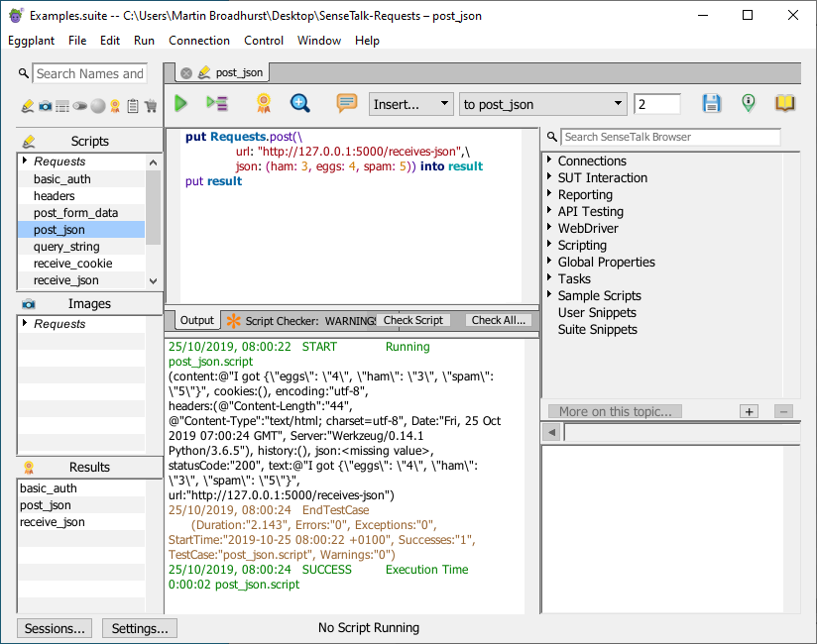Click the orange asterisk Script Checker icon
The height and width of the screenshot is (644, 817).
233,321
